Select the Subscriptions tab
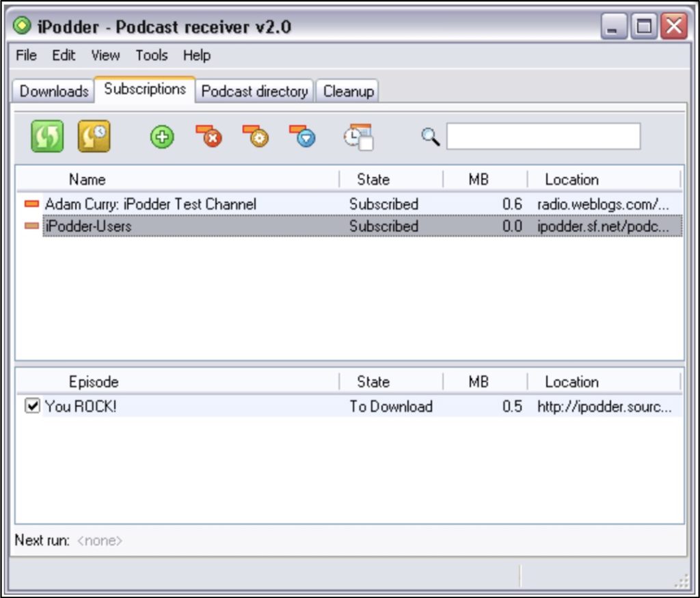Screen dimensions: 700x598 point(145,90)
